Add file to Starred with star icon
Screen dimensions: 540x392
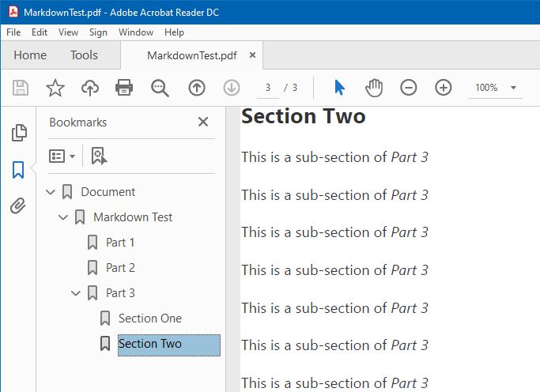click(55, 88)
